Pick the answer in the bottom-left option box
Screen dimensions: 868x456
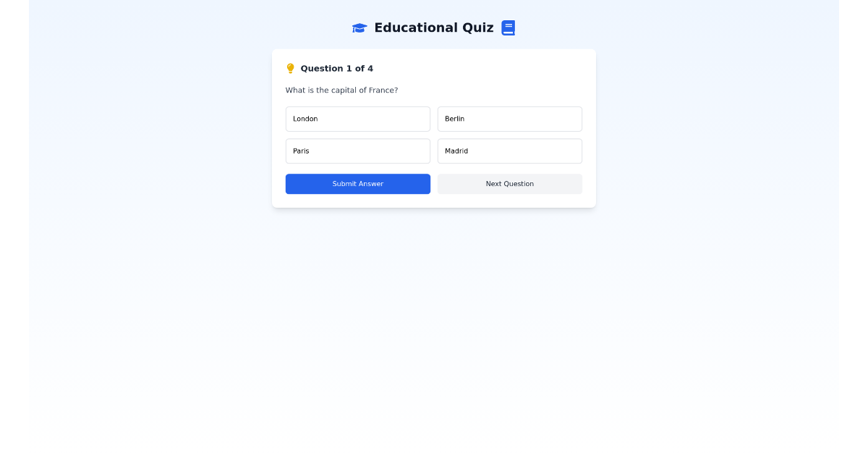358,151
